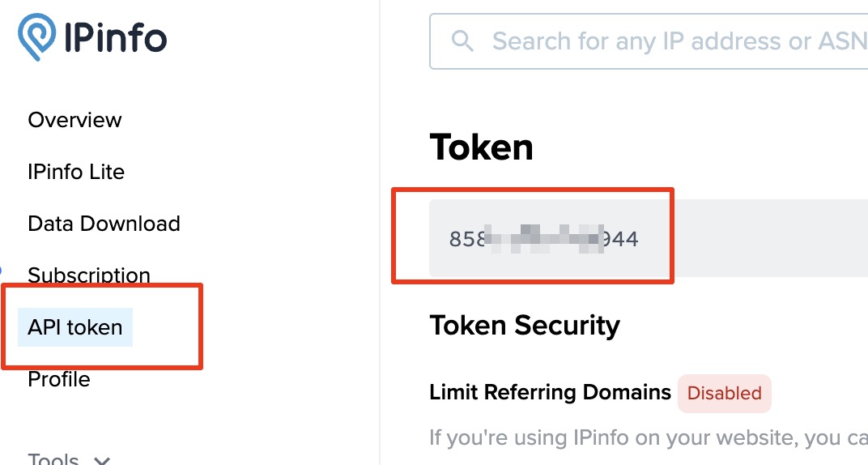This screenshot has width=868, height=465.
Task: Click the token value starting with 858
Action: pyautogui.click(x=543, y=239)
